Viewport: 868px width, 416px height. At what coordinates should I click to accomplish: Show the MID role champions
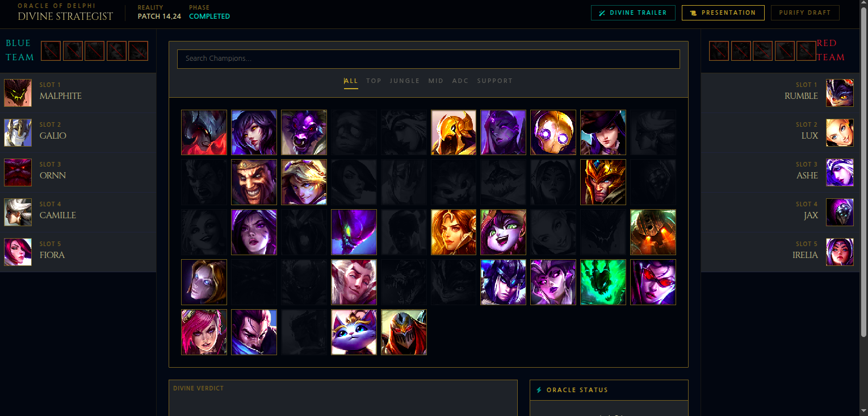436,81
